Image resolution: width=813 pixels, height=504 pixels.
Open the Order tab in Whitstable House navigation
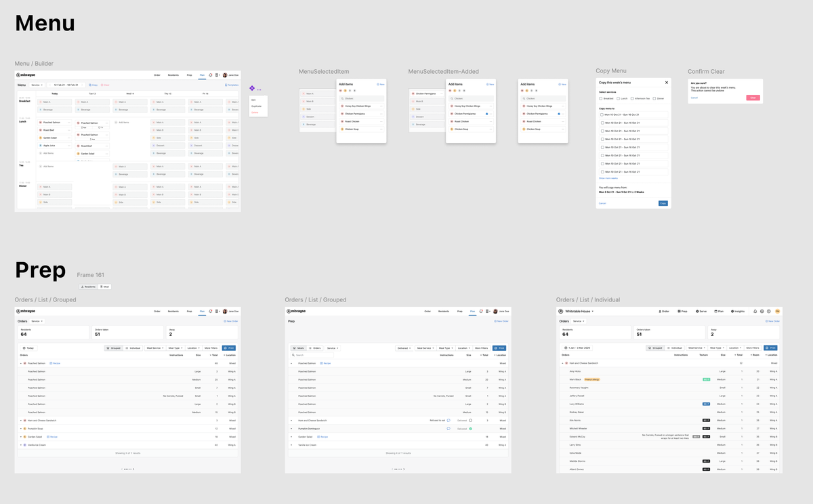tap(665, 312)
